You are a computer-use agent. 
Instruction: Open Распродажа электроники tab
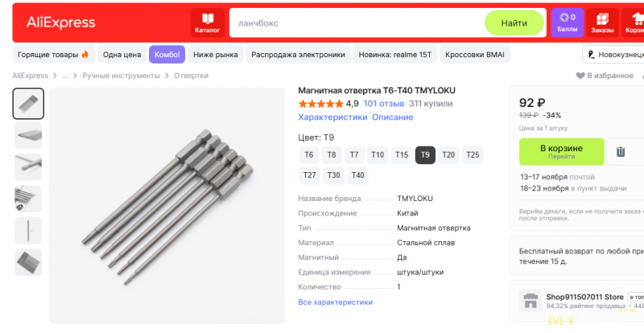point(298,55)
